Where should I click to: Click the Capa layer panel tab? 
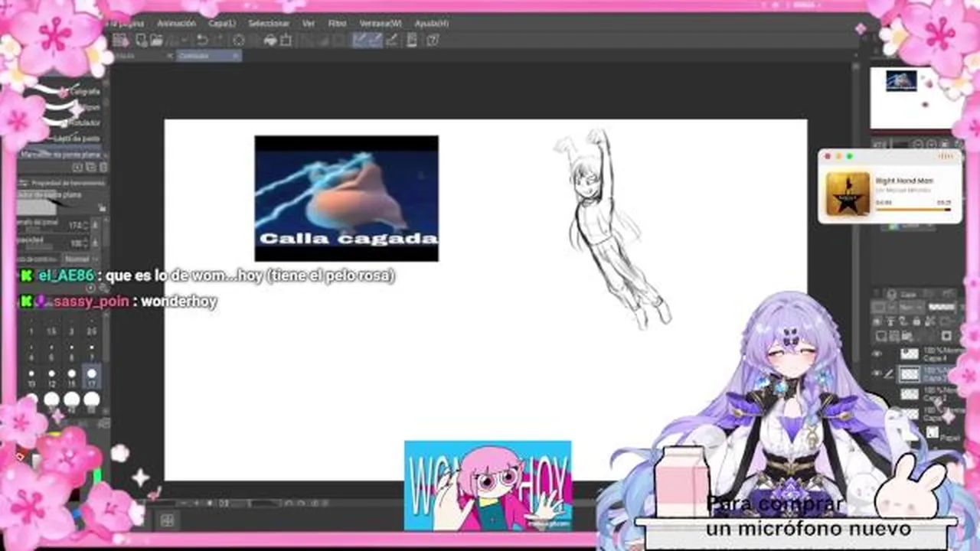click(908, 294)
